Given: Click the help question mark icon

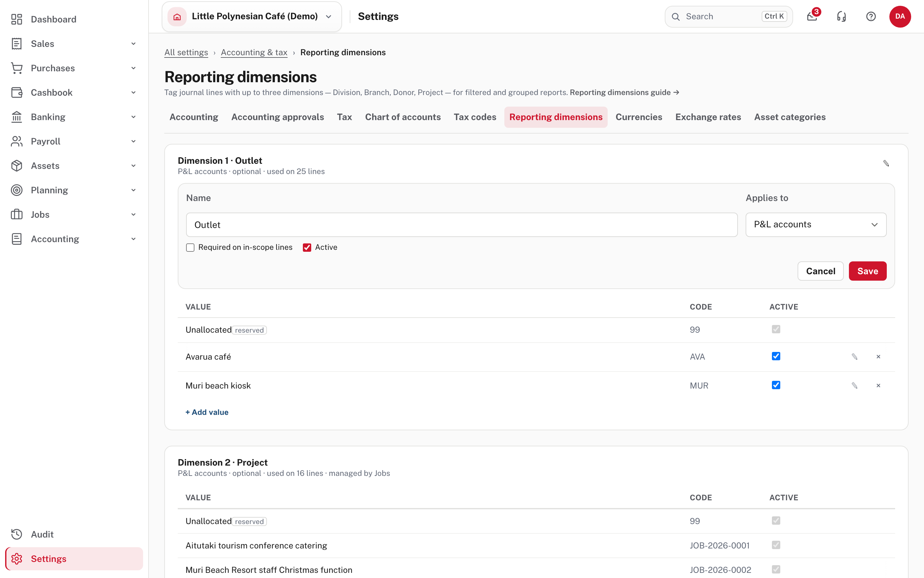Looking at the screenshot, I should [x=870, y=16].
